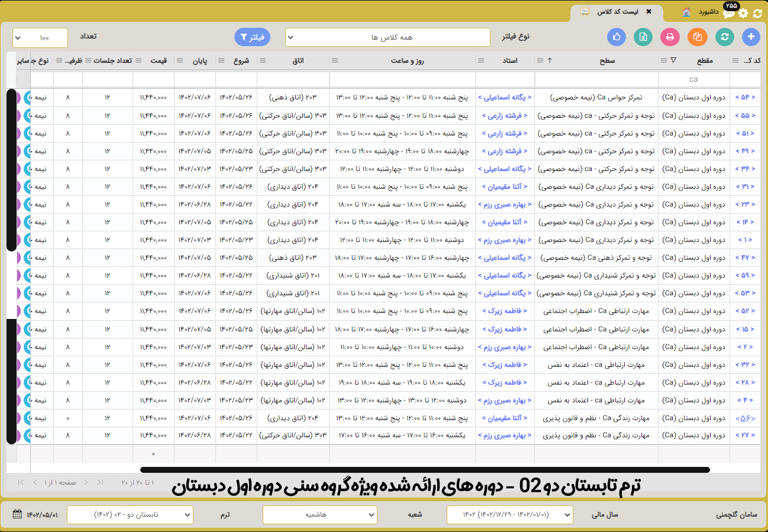
Task: Close the لیست کد کلاس tab
Action: (648, 12)
